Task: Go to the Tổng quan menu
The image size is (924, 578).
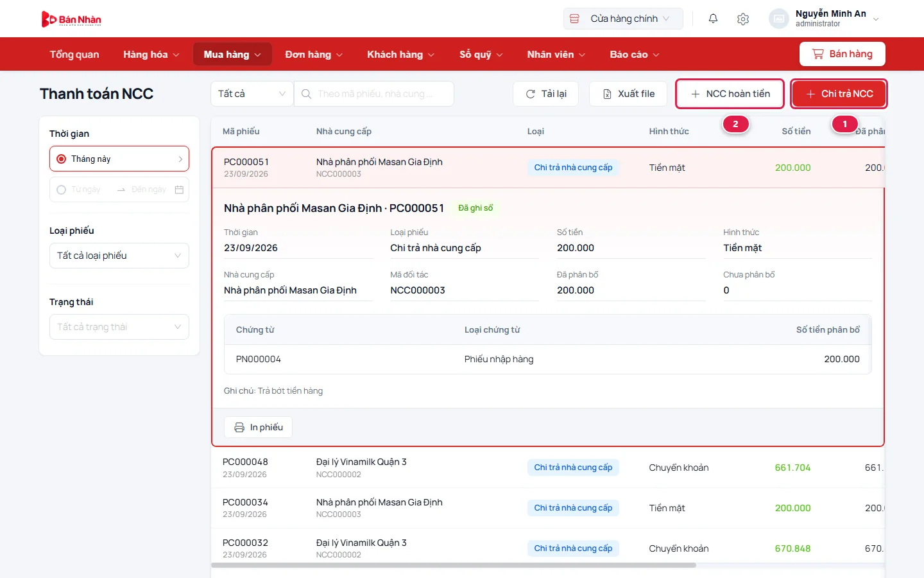Action: (x=74, y=55)
